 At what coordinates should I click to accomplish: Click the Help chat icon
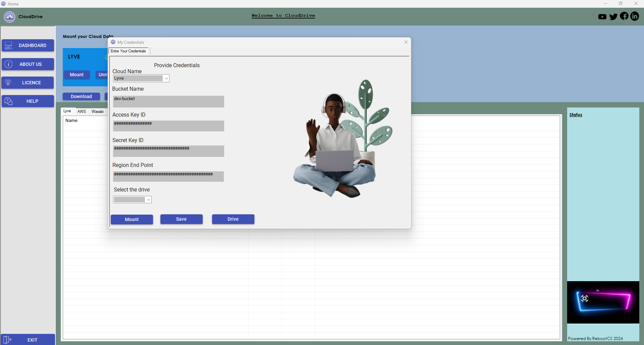(x=8, y=101)
